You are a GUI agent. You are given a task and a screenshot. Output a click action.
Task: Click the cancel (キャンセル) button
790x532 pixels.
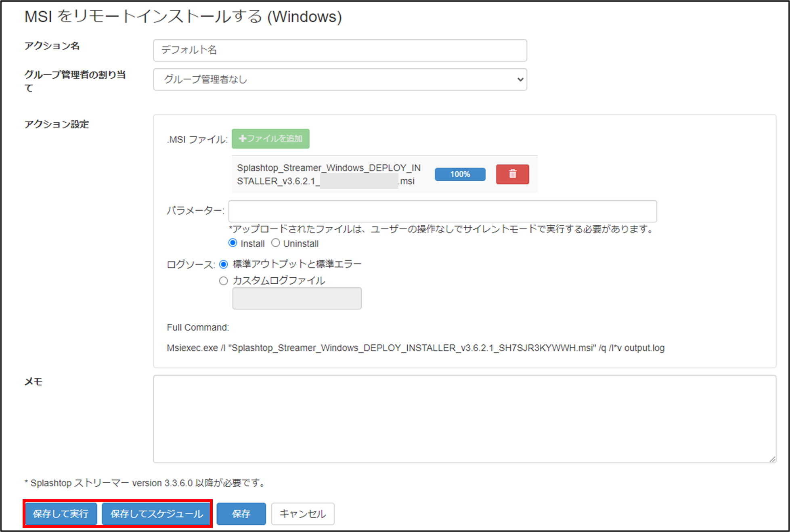coord(303,514)
